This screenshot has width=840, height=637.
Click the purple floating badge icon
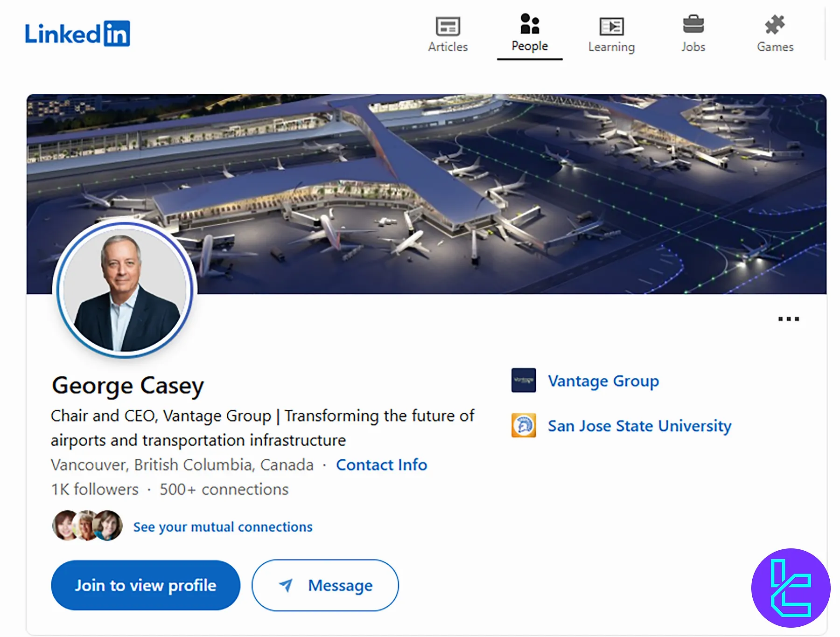pyautogui.click(x=791, y=588)
